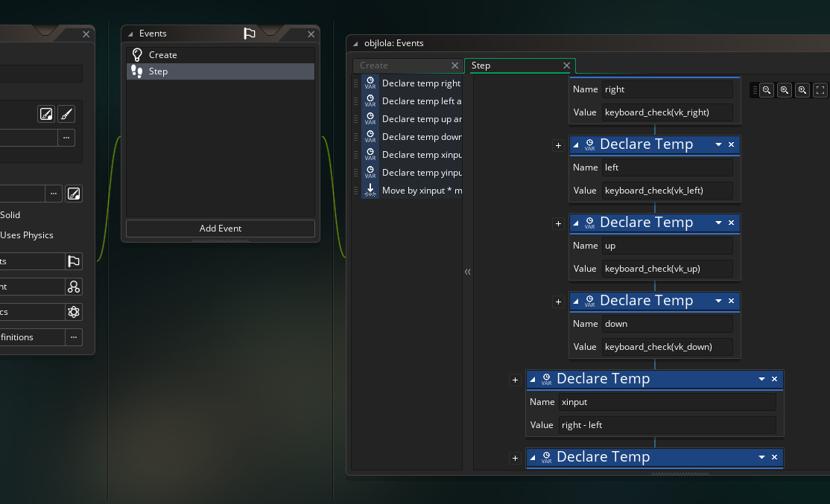Collapse the Events panel with its triangle
This screenshot has height=504, width=830.
[x=130, y=34]
